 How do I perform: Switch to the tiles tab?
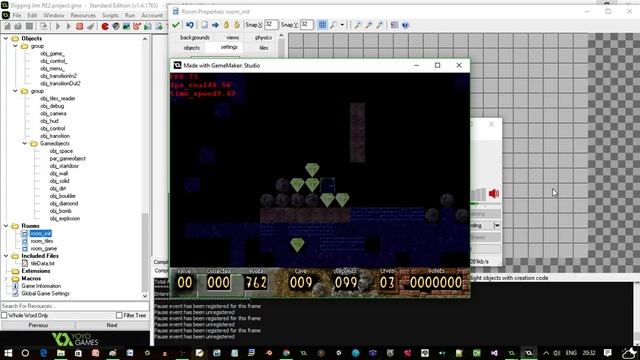[264, 48]
